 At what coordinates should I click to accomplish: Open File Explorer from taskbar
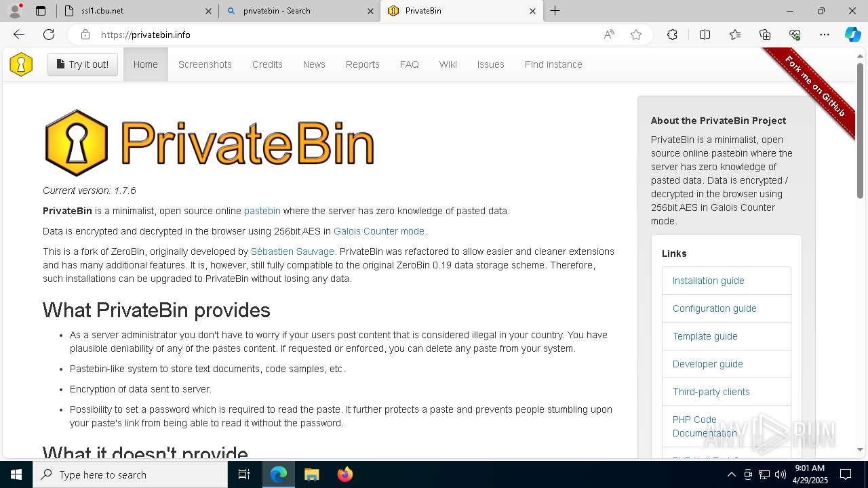pyautogui.click(x=311, y=474)
